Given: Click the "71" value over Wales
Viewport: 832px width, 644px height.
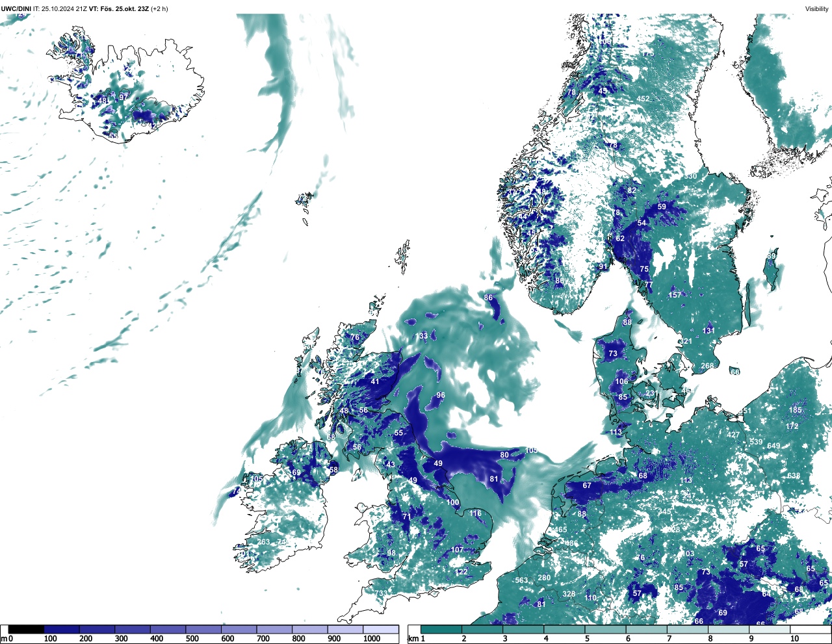Looking at the screenshot, I should (x=407, y=517).
